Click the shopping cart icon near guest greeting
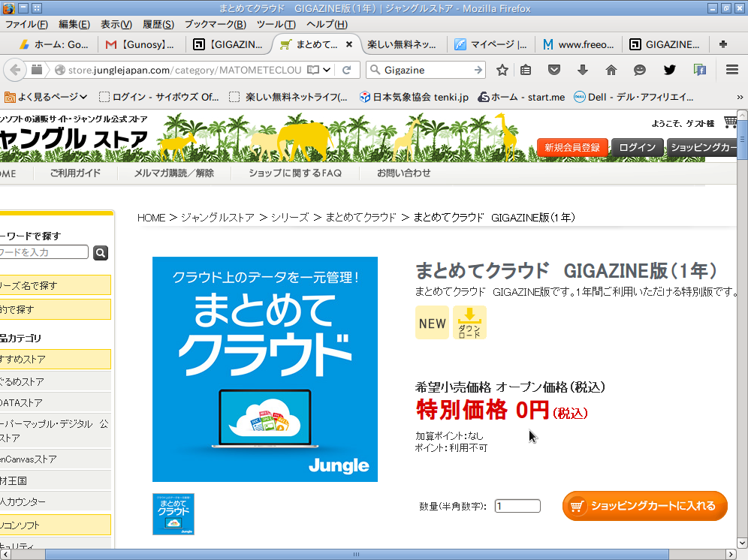Screen dimensions: 748x560 (730, 122)
